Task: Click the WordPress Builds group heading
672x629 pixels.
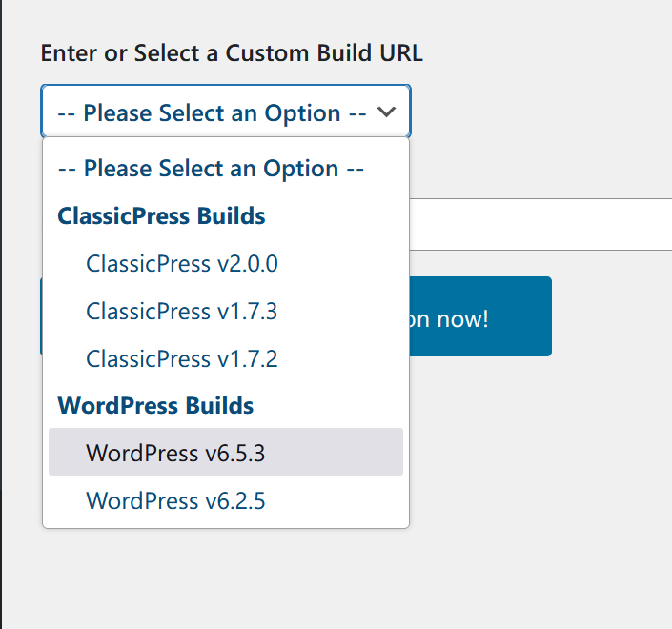Action: click(x=155, y=405)
